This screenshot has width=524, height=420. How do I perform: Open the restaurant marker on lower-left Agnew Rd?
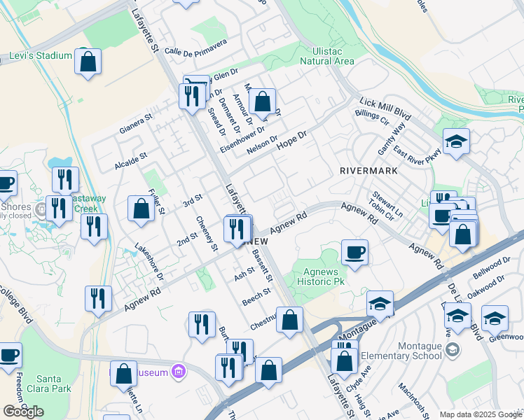coord(98,299)
